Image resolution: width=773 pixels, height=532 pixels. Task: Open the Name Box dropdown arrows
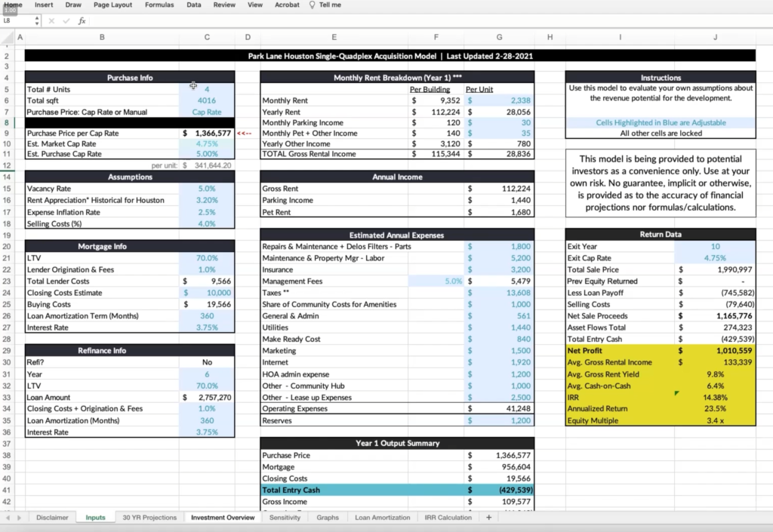37,21
